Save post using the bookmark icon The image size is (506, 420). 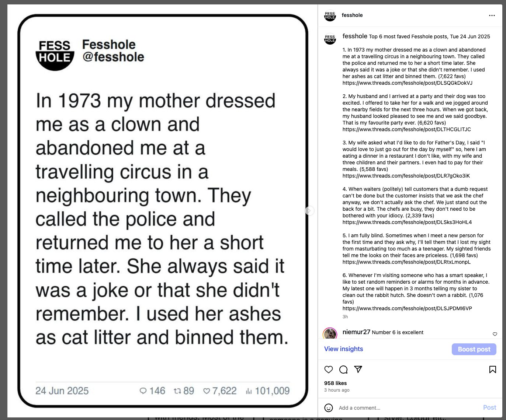(492, 370)
